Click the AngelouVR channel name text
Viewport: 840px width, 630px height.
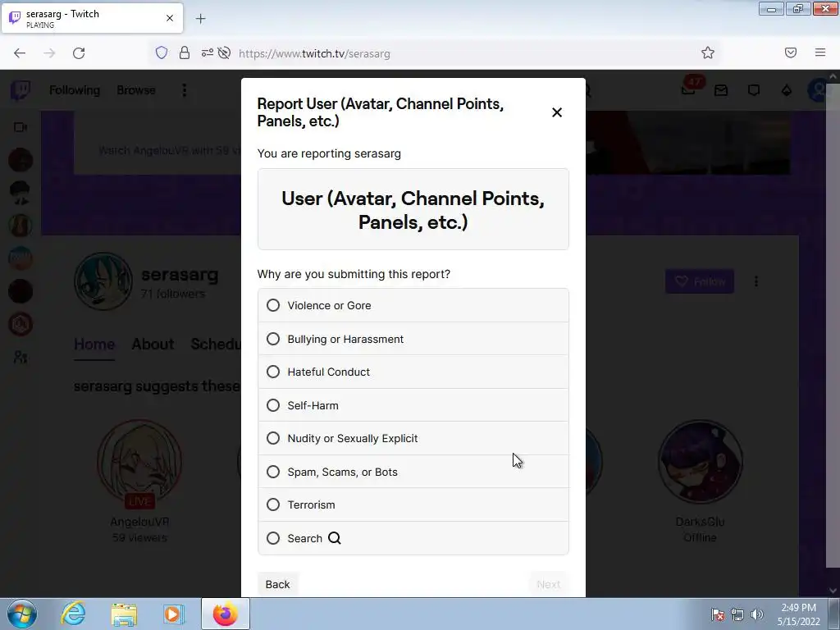pyautogui.click(x=139, y=521)
